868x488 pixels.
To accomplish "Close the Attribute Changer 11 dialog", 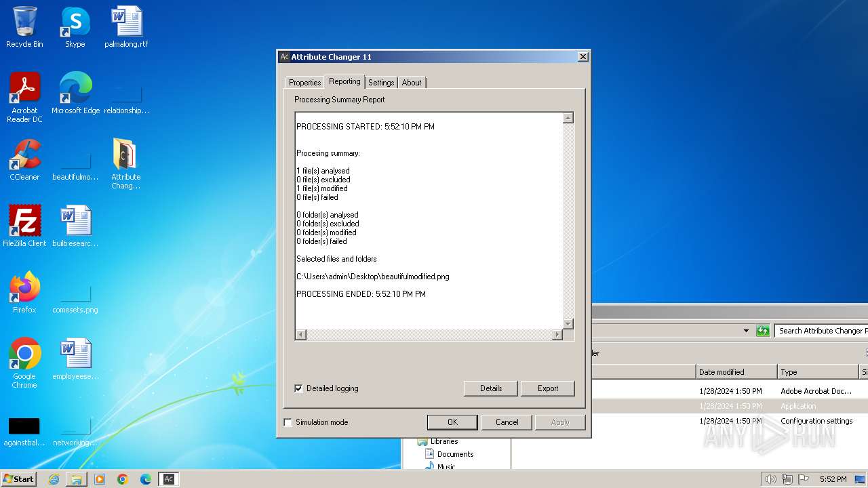I will 583,57.
